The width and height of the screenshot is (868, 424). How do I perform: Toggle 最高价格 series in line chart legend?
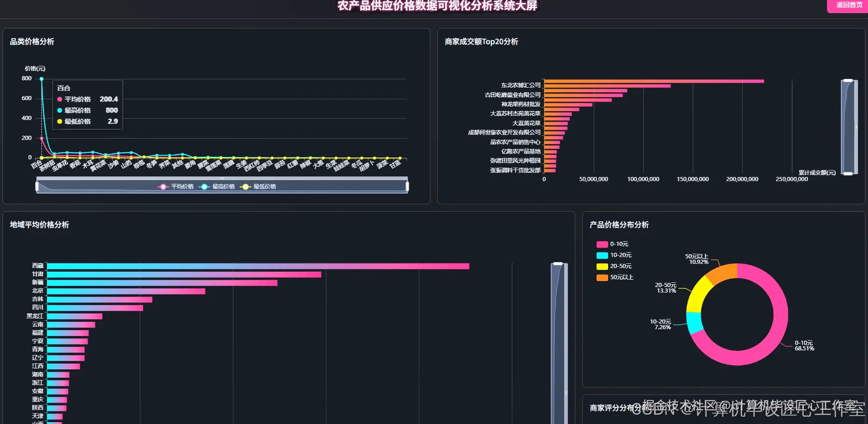coord(217,187)
